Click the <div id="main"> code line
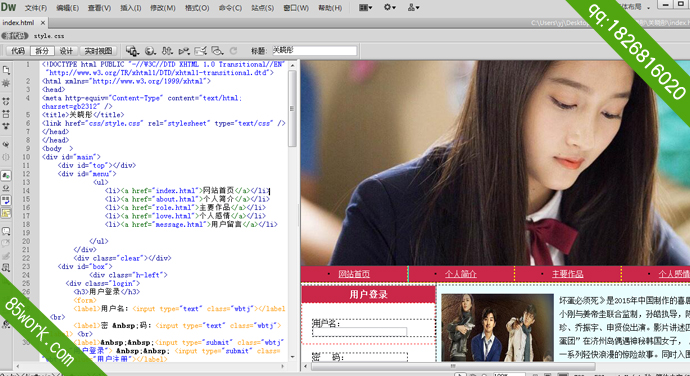690x376 pixels. pos(71,157)
